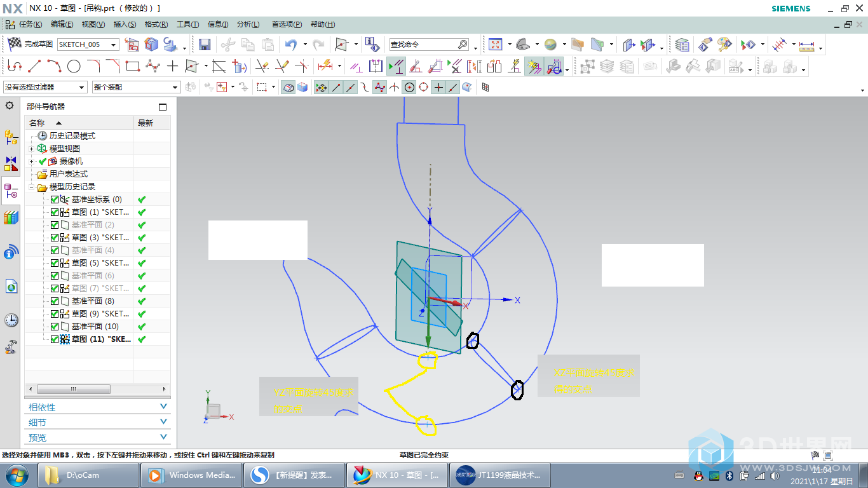The width and height of the screenshot is (868, 488).
Task: Expand the 模型视图 tree node
Action: click(x=31, y=149)
